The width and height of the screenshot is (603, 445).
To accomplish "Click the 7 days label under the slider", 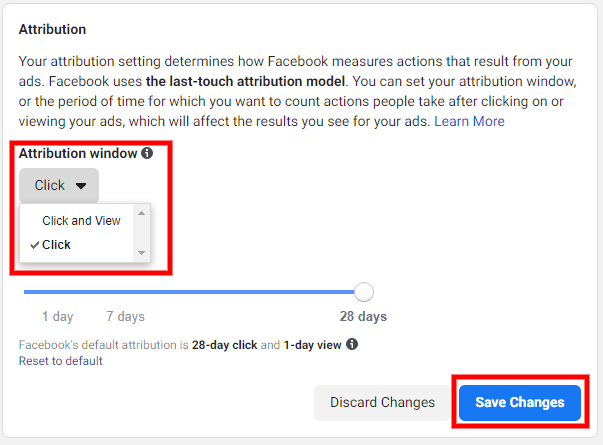I will tap(125, 317).
